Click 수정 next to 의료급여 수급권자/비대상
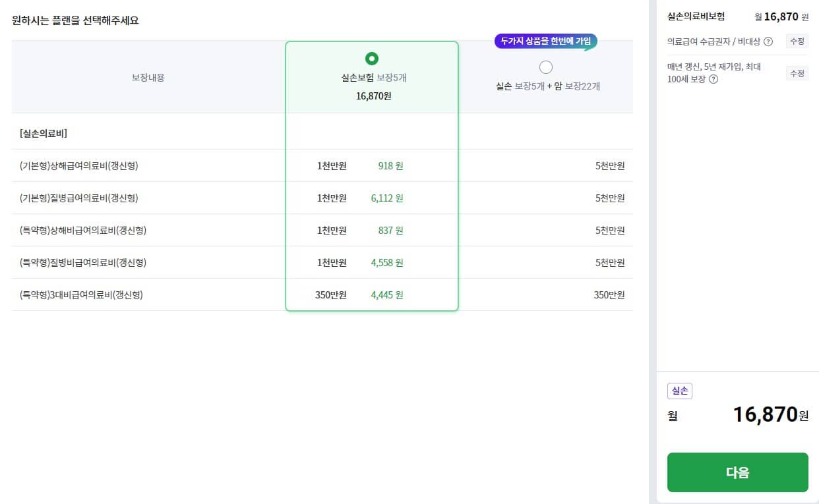The width and height of the screenshot is (819, 504). tap(797, 41)
